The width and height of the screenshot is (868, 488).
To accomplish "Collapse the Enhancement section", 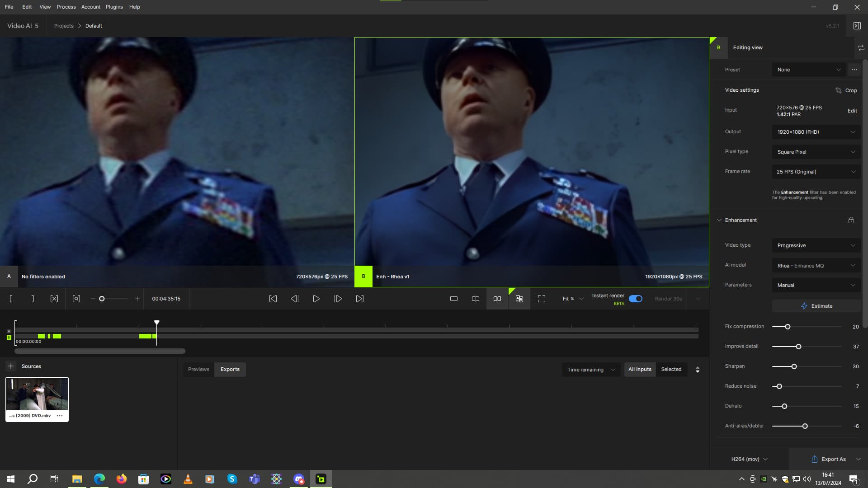I will point(719,220).
